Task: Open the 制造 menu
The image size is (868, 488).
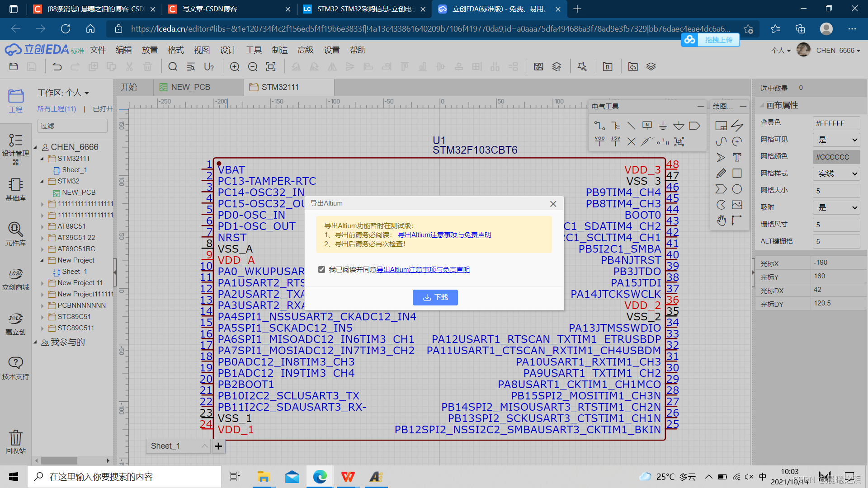Action: click(279, 50)
